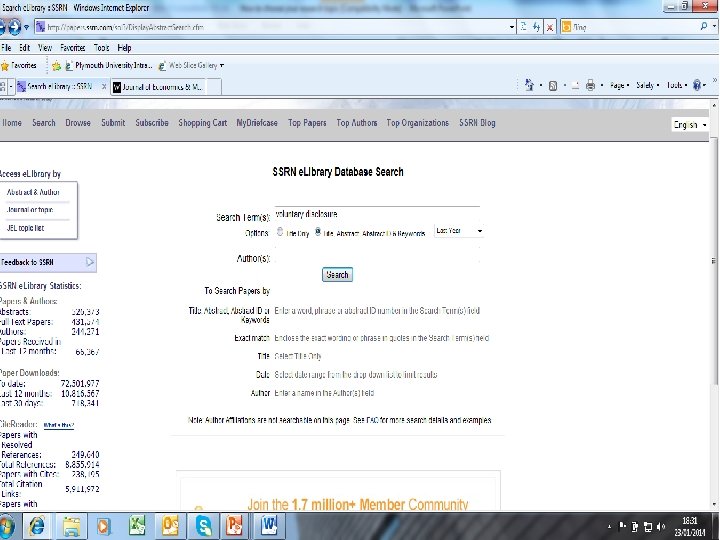720x540 pixels.
Task: Open Word from the taskbar
Action: point(269,526)
